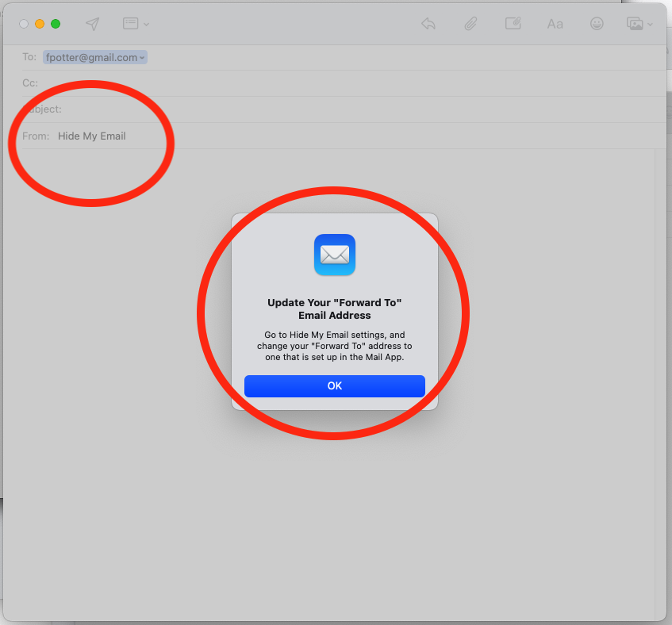This screenshot has height=625, width=672.
Task: Open the emoji picker smiley icon
Action: [x=597, y=24]
